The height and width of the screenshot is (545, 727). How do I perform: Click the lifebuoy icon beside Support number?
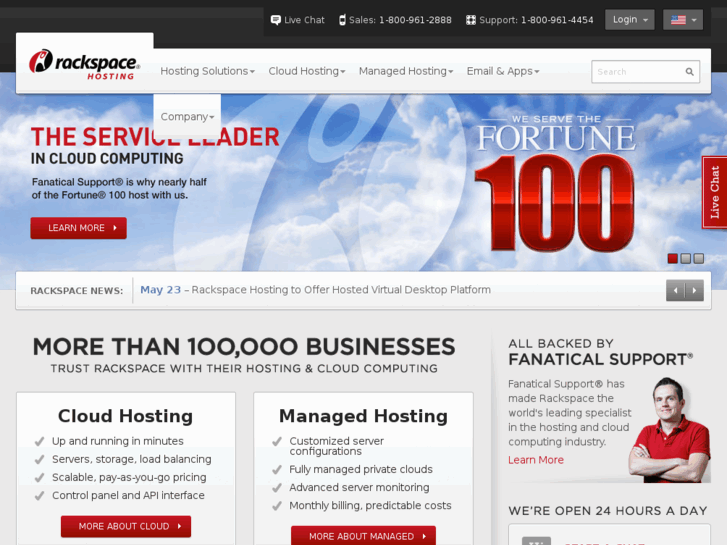click(x=471, y=20)
